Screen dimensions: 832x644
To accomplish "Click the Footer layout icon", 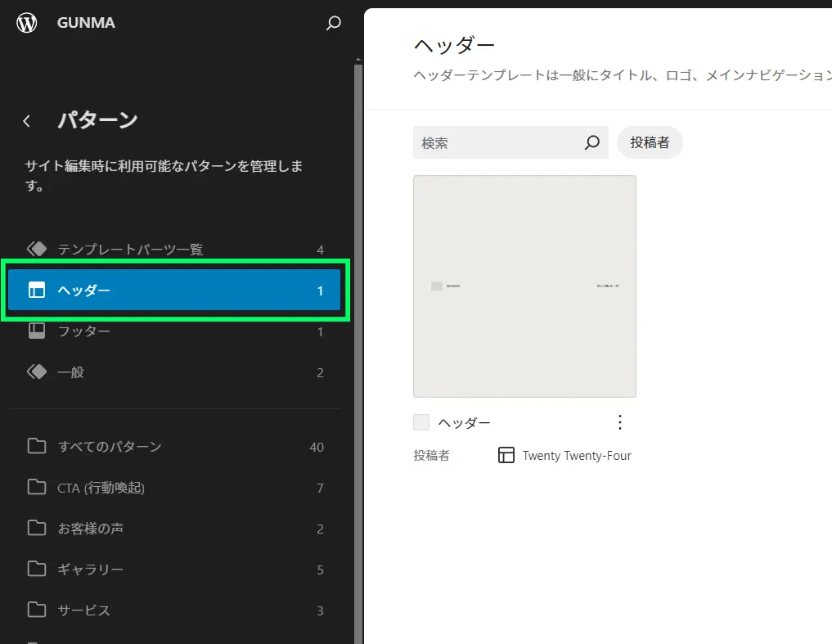I will 36,331.
